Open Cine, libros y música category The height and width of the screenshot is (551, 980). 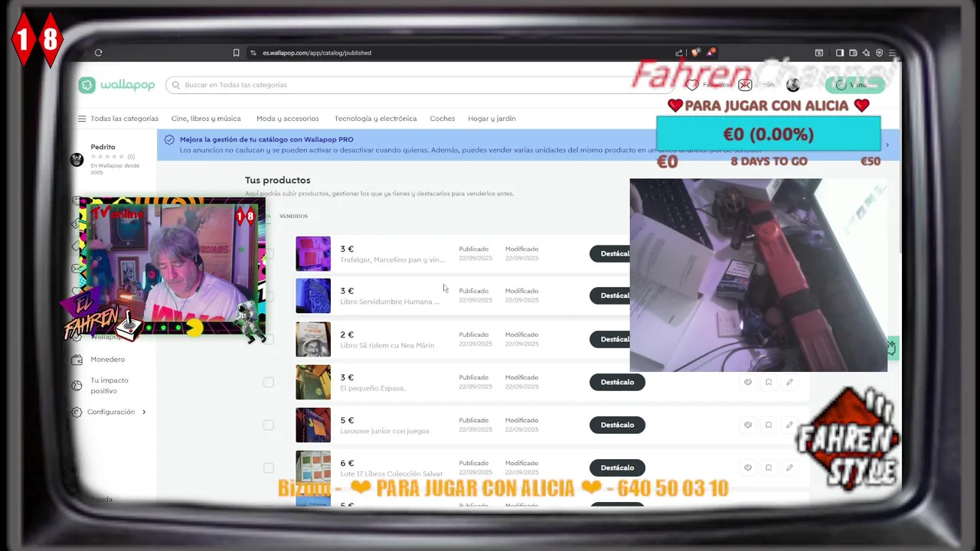click(206, 119)
